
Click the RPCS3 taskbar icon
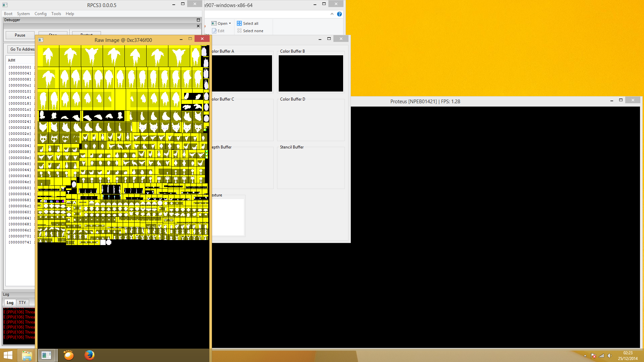tap(46, 355)
